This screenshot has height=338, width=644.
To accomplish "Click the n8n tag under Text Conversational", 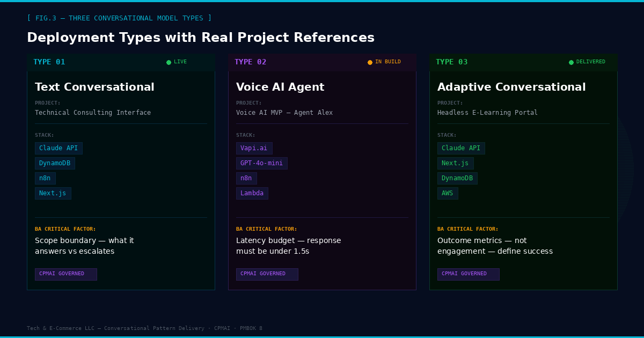I will coord(45,178).
